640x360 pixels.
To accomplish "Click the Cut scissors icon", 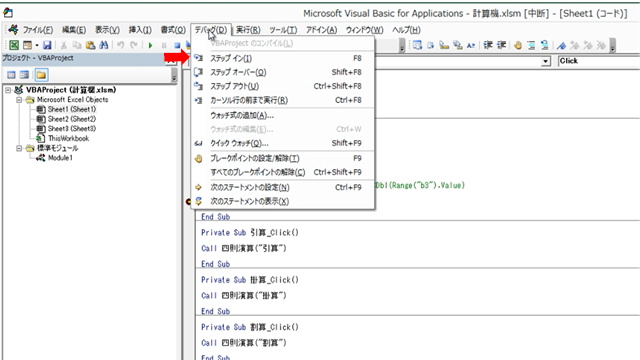I will click(x=64, y=45).
